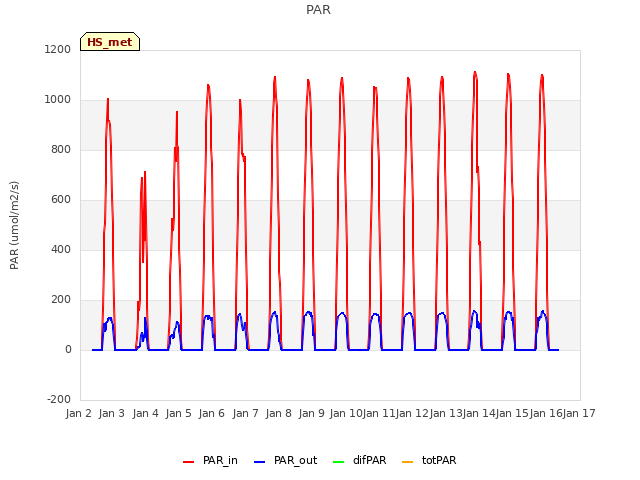The image size is (640, 480).
Task: Toggle the difPAR legend entry
Action: [x=359, y=460]
